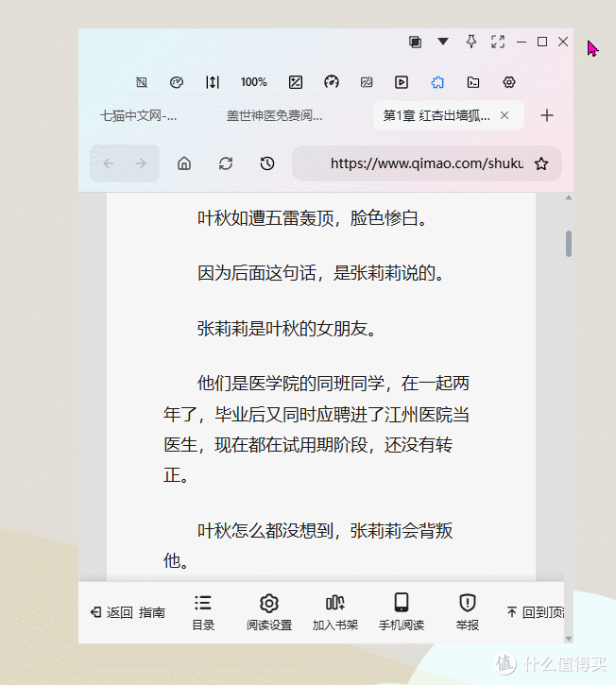Enter fullscreen with the expand-corners icon
Image resolution: width=616 pixels, height=685 pixels.
click(x=498, y=42)
